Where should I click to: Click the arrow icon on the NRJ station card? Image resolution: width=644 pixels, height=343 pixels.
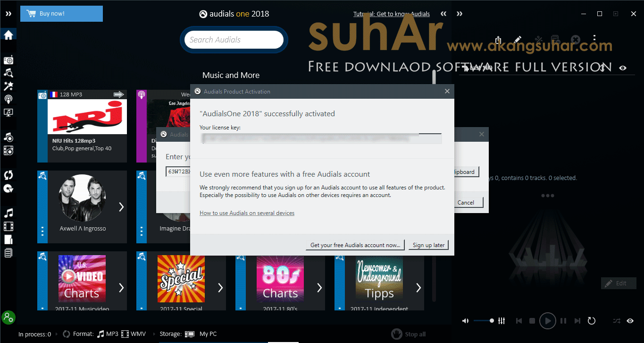click(119, 94)
